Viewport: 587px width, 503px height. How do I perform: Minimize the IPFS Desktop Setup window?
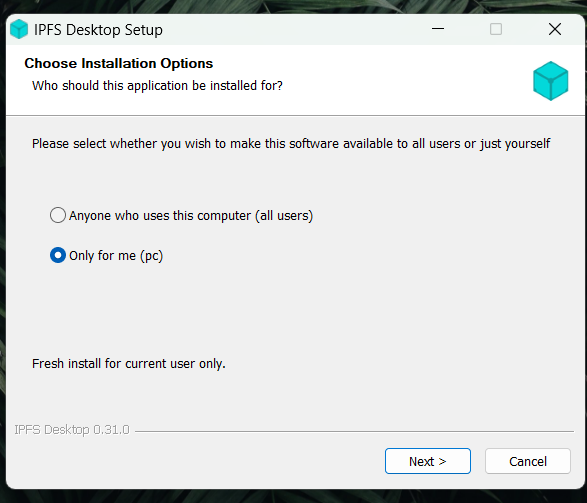click(x=438, y=29)
